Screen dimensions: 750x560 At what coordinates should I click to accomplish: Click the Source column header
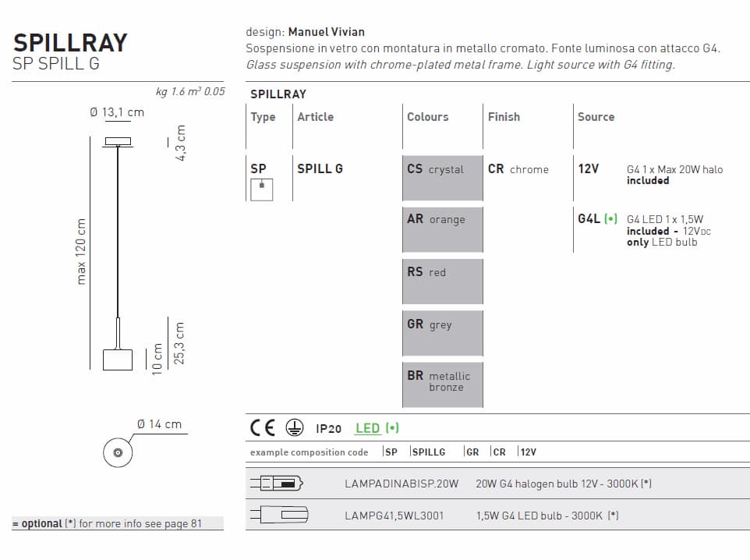tap(596, 117)
